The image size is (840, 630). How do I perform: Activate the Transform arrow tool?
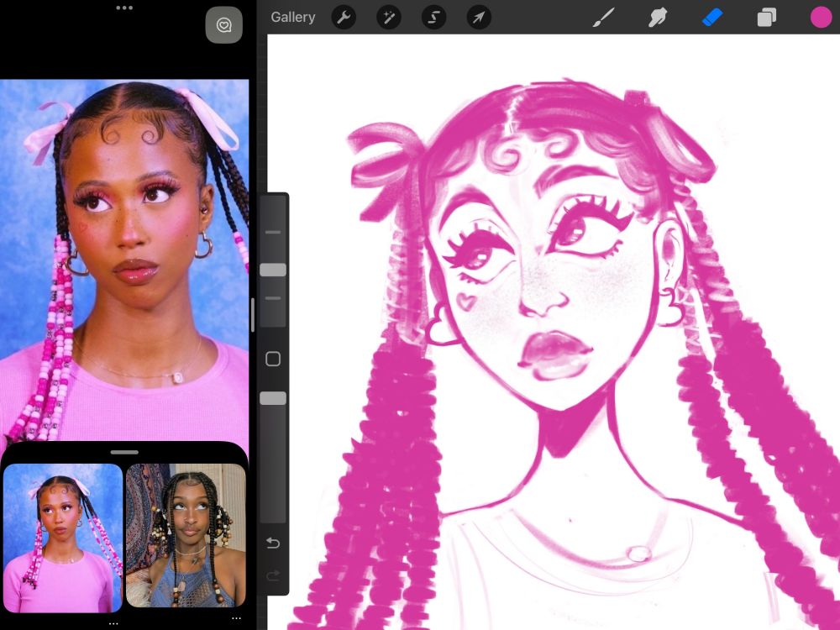click(x=479, y=18)
